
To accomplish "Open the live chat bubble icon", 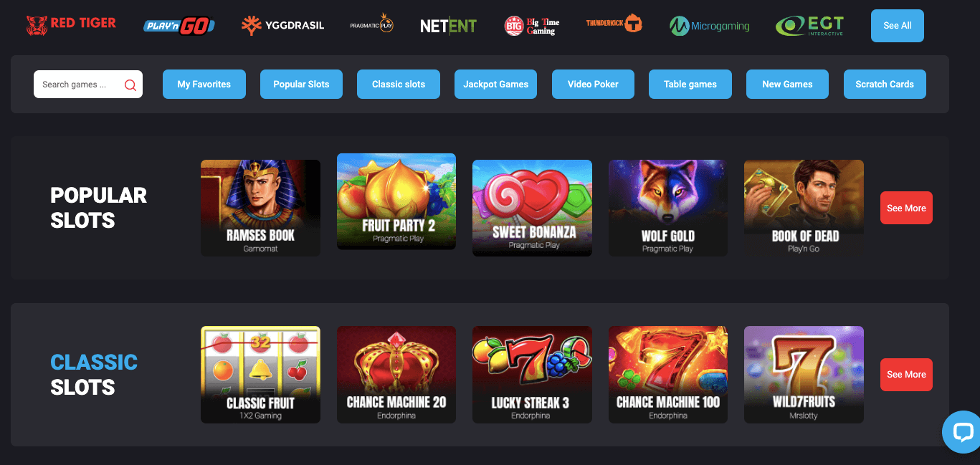I will pyautogui.click(x=961, y=432).
